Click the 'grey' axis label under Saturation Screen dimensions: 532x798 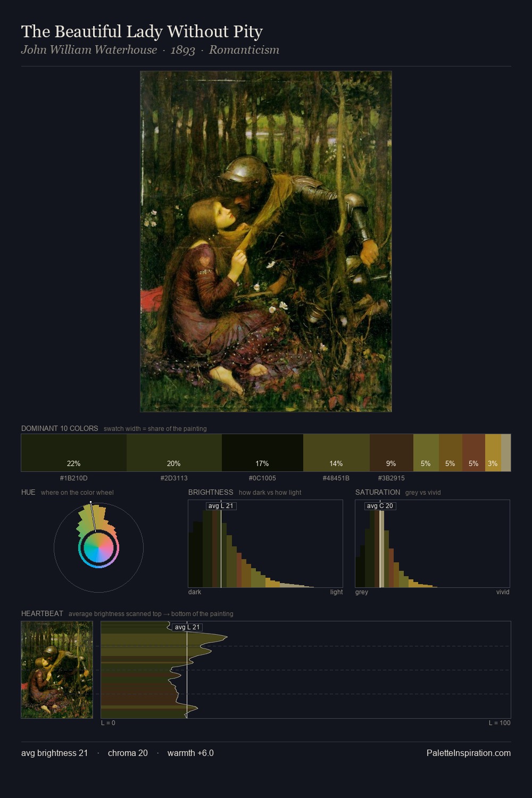pyautogui.click(x=362, y=592)
